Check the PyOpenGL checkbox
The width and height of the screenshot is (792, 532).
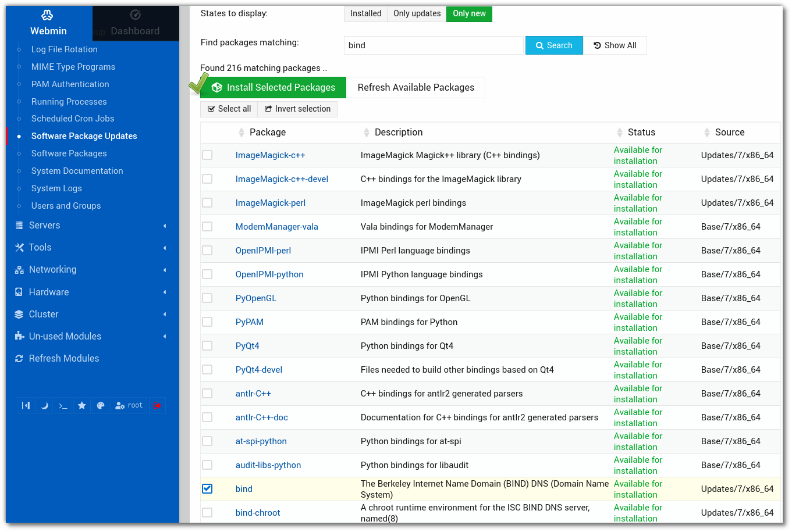point(207,298)
